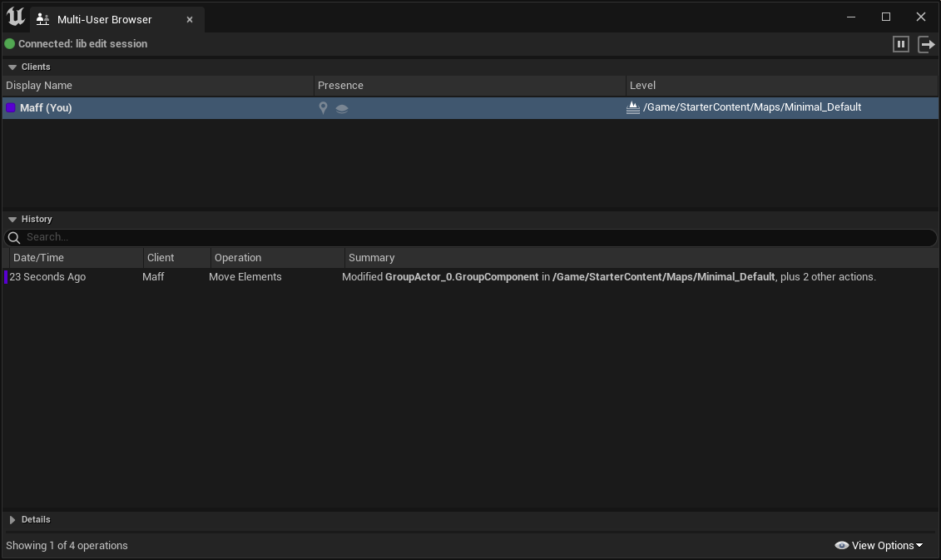Collapse the Clients section
The image size is (941, 560).
pos(12,67)
